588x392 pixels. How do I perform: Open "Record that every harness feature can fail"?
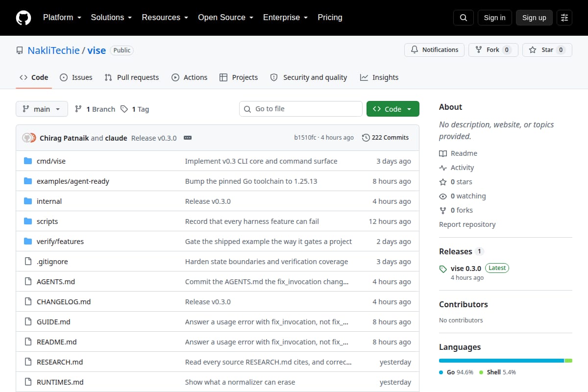[x=252, y=221]
